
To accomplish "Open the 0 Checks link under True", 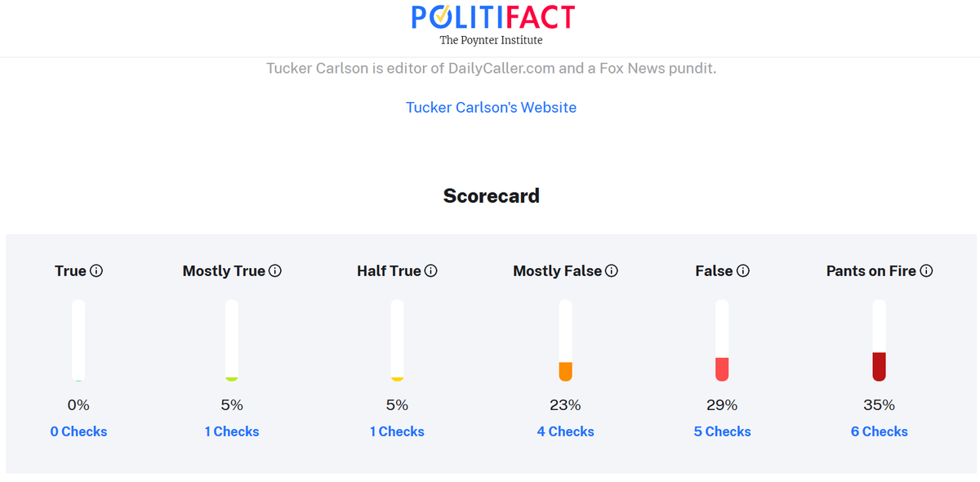I will click(78, 431).
